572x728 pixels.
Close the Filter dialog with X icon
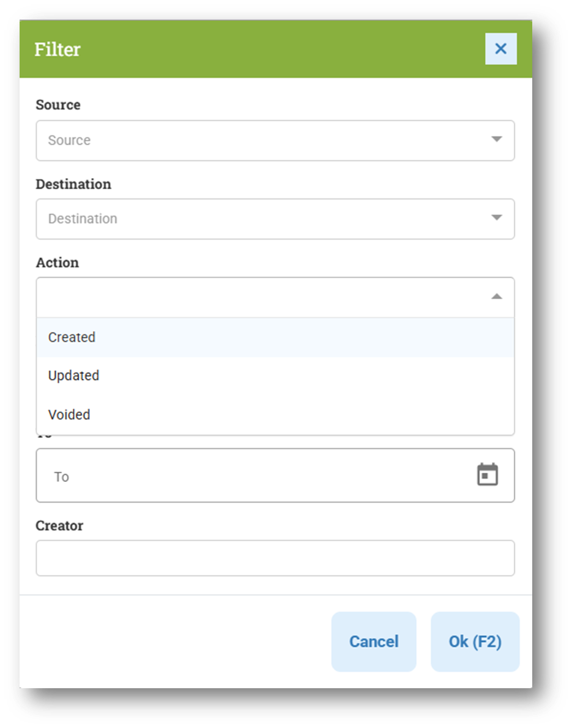pos(500,49)
